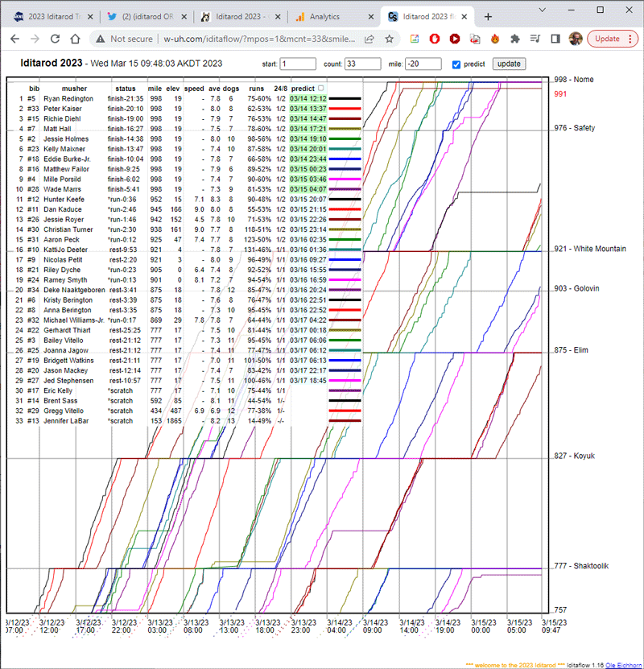Open the red Opera-style extension icon
Image resolution: width=644 pixels, height=669 pixels.
point(435,39)
